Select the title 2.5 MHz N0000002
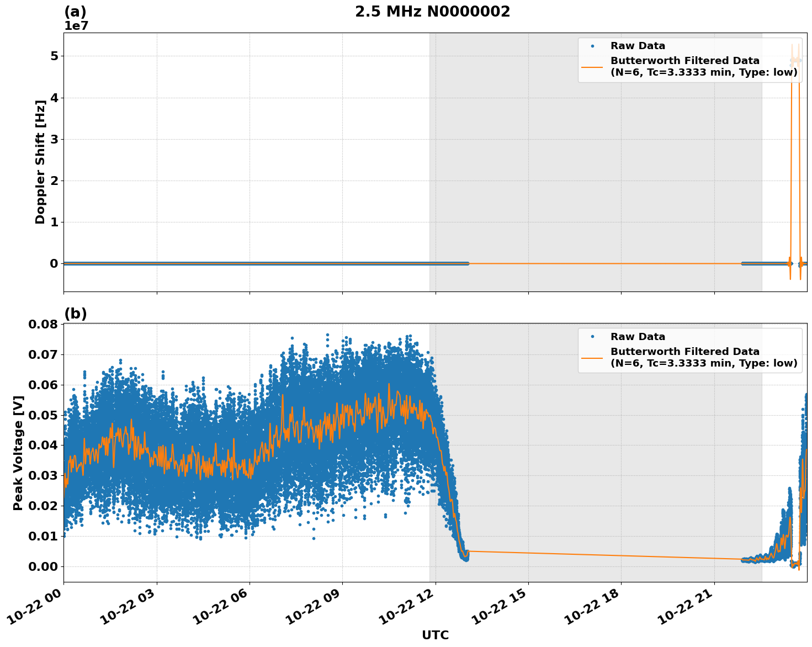 pyautogui.click(x=433, y=10)
